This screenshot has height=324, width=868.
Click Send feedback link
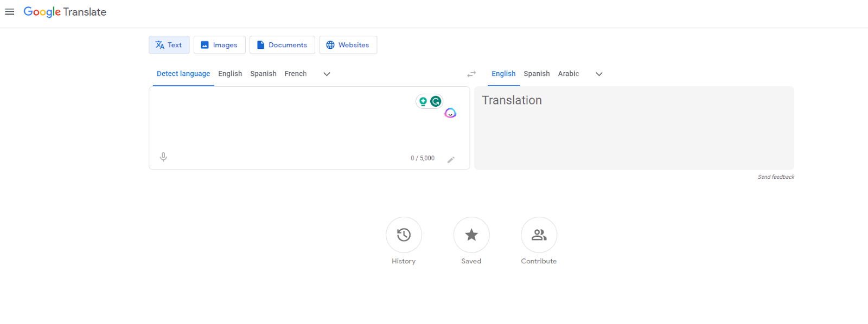click(x=776, y=177)
